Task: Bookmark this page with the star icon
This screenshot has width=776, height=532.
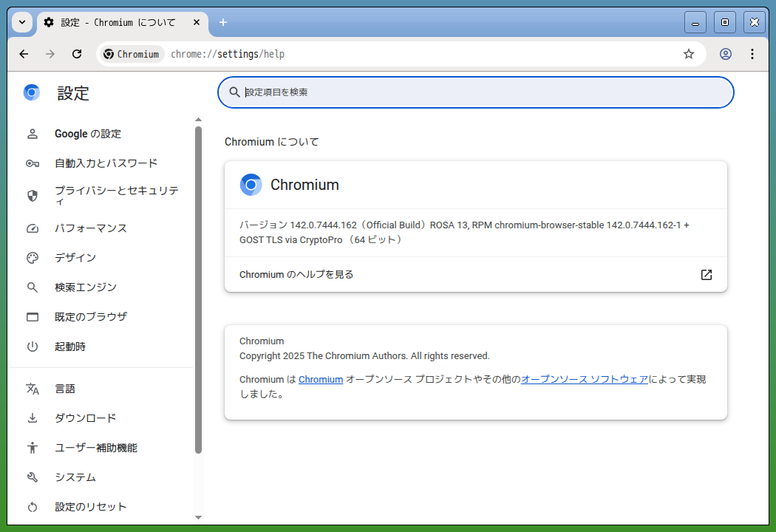Action: pos(688,54)
